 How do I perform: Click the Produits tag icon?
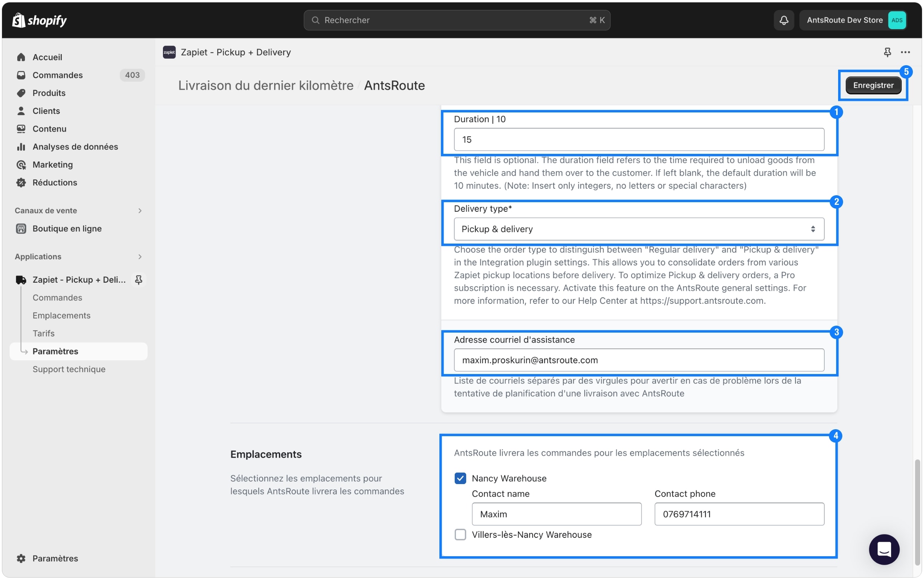21,93
